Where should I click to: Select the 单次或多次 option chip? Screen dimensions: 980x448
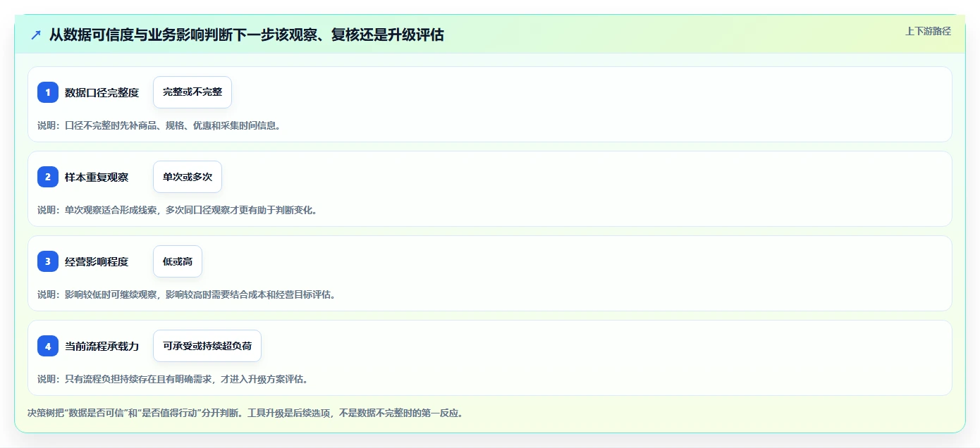(188, 177)
